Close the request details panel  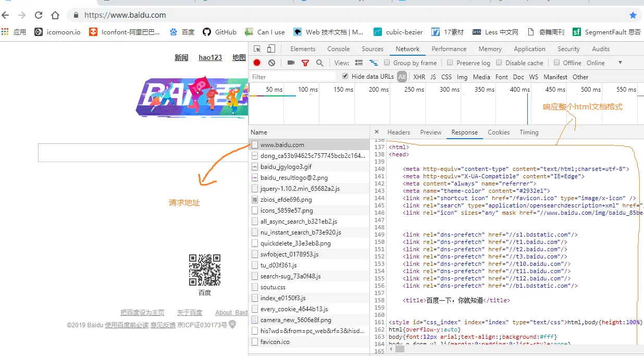(377, 132)
